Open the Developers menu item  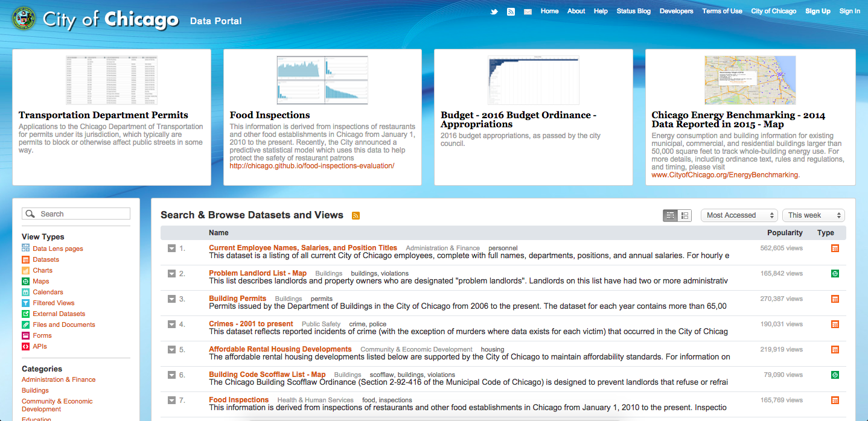tap(676, 11)
